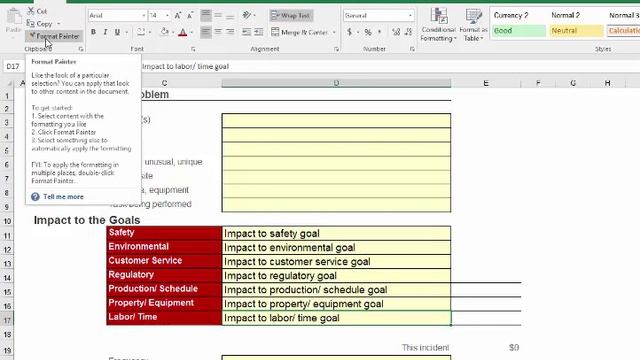The height and width of the screenshot is (360, 640).
Task: Open the font size dropdown
Action: point(167,16)
